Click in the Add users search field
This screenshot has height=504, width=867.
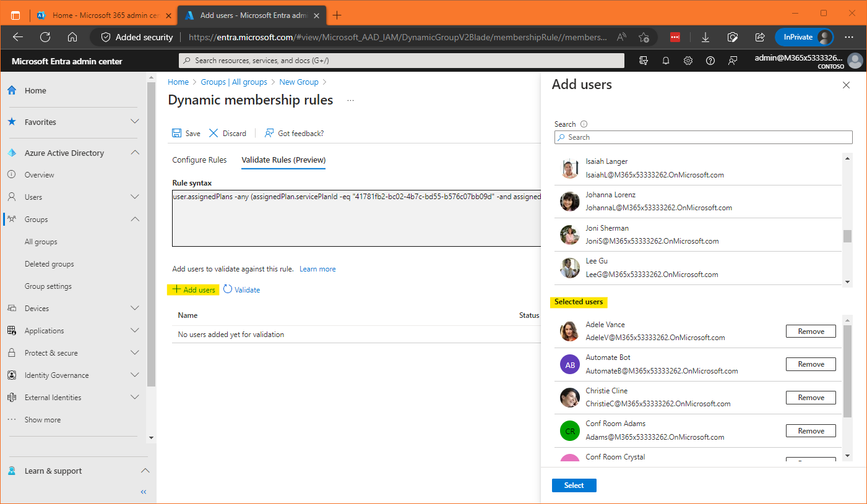click(x=704, y=137)
